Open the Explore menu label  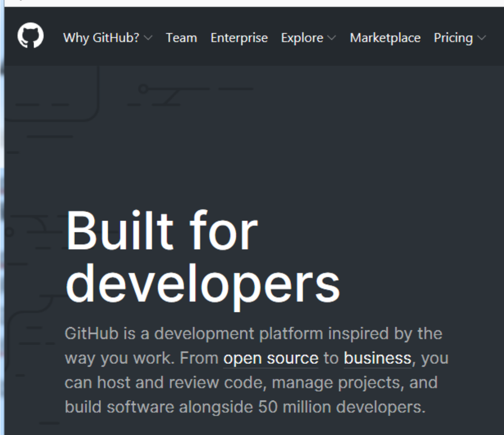click(302, 38)
